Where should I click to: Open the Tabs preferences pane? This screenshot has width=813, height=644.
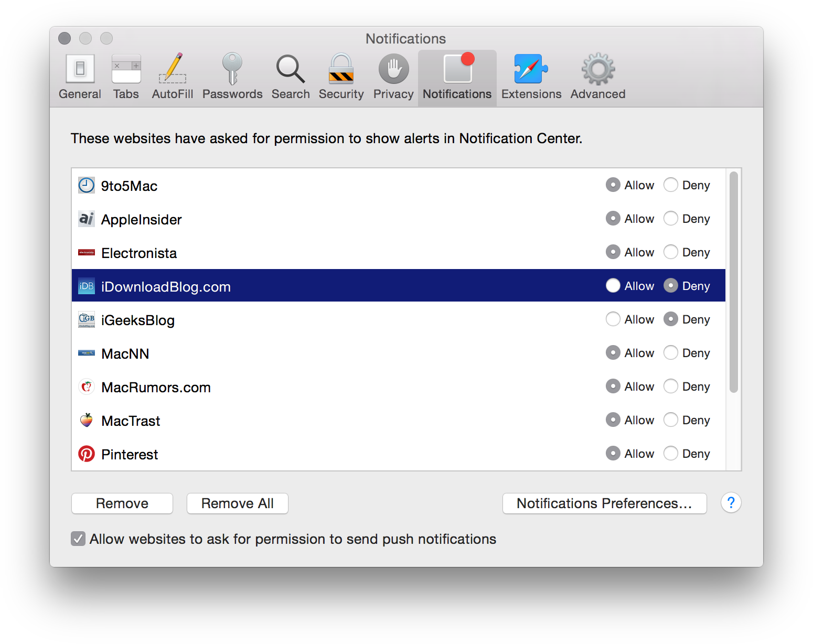[126, 77]
